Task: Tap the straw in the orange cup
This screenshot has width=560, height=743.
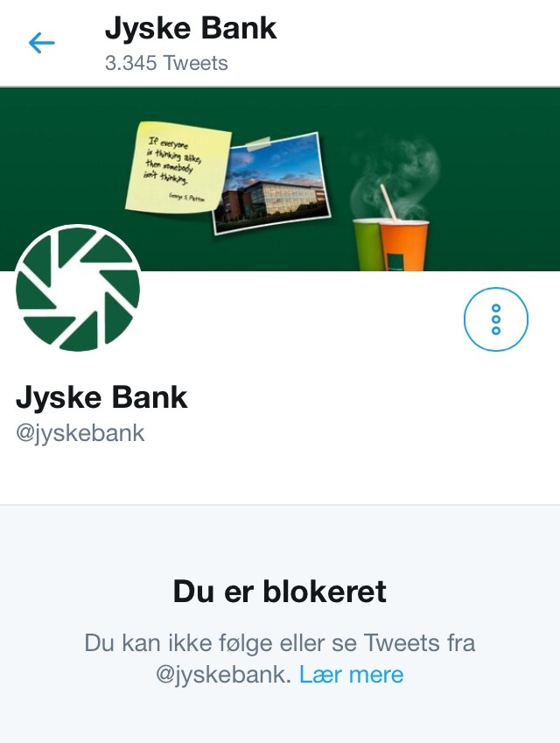Action: [x=389, y=202]
